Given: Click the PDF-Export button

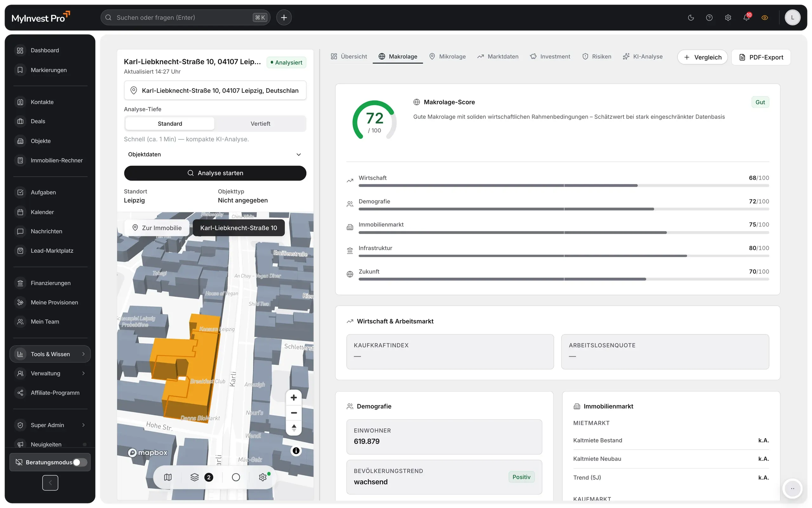Looking at the screenshot, I should click(x=761, y=57).
